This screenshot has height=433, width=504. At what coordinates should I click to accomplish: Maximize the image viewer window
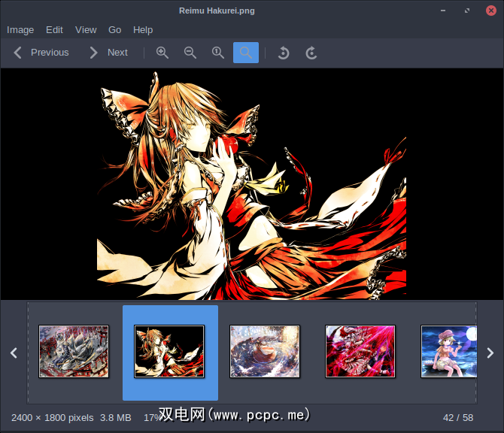[467, 11]
